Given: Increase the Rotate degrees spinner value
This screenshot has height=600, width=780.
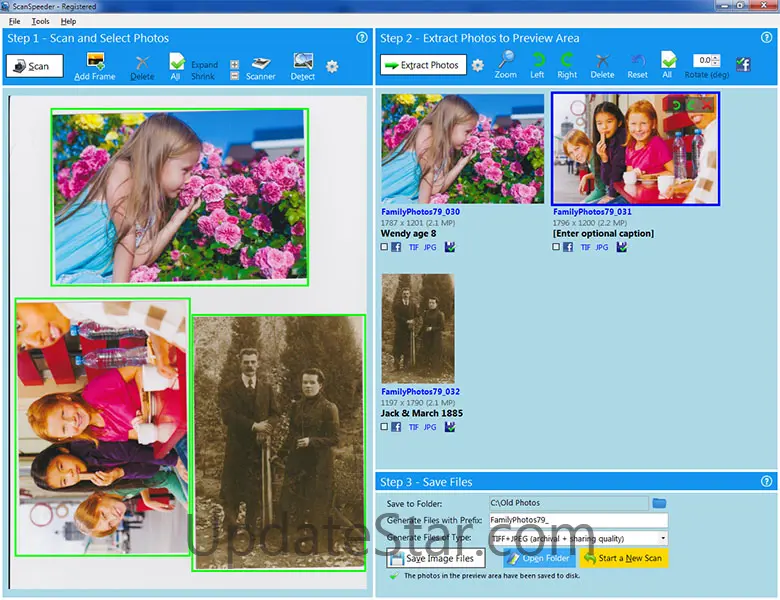Looking at the screenshot, I should [x=716, y=57].
